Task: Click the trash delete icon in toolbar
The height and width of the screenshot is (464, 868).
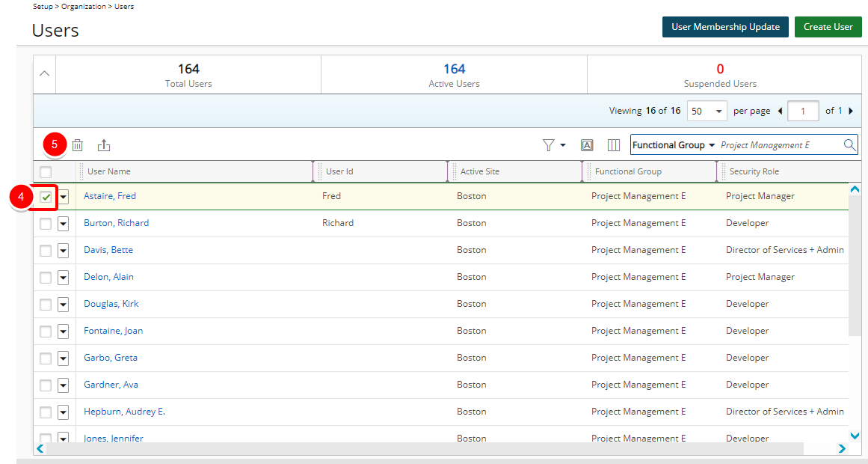Action: click(x=78, y=145)
